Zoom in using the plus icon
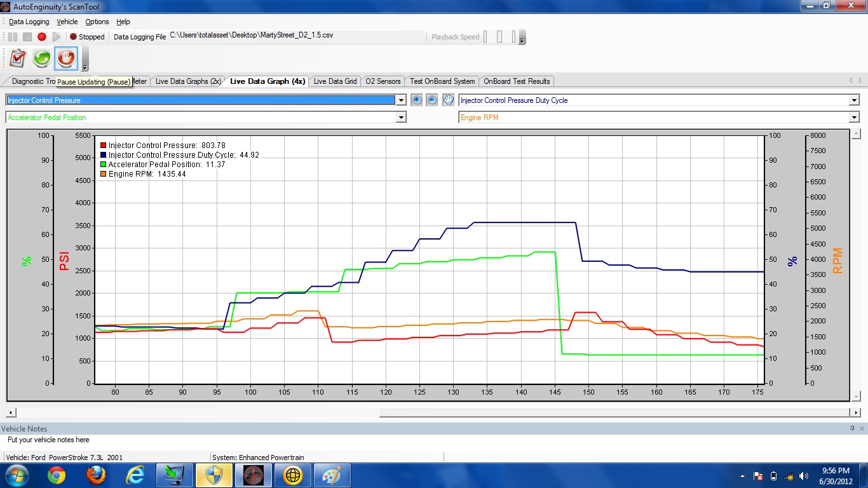Image resolution: width=868 pixels, height=488 pixels. pyautogui.click(x=417, y=100)
